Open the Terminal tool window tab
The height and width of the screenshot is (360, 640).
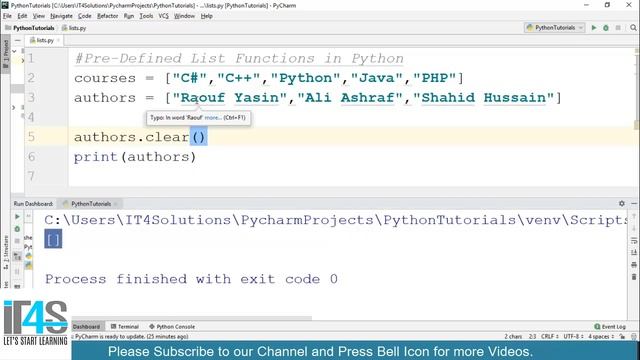click(125, 327)
